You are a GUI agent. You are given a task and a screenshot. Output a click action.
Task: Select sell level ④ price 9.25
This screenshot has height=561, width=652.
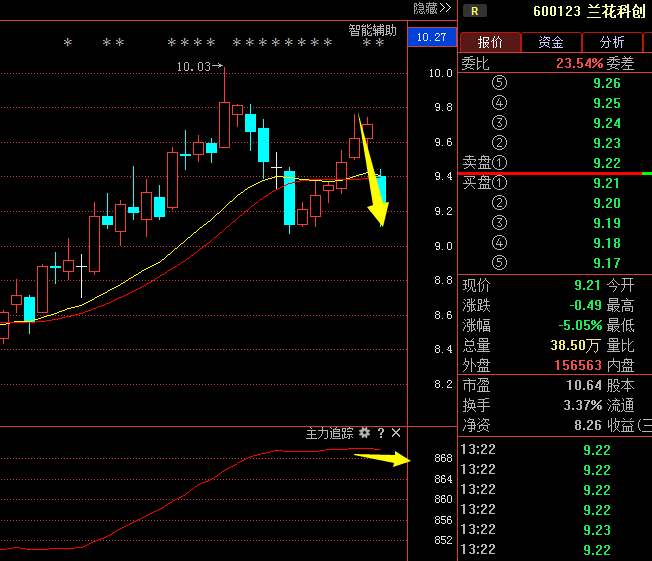[x=607, y=103]
